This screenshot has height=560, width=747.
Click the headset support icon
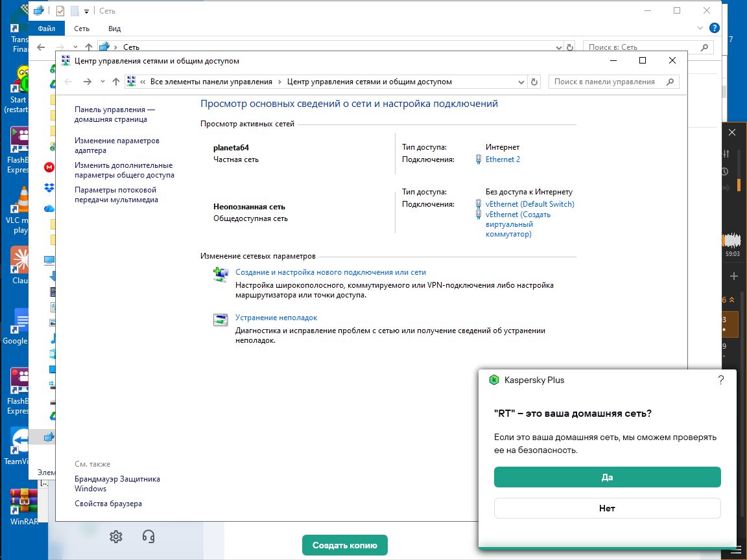point(148,537)
